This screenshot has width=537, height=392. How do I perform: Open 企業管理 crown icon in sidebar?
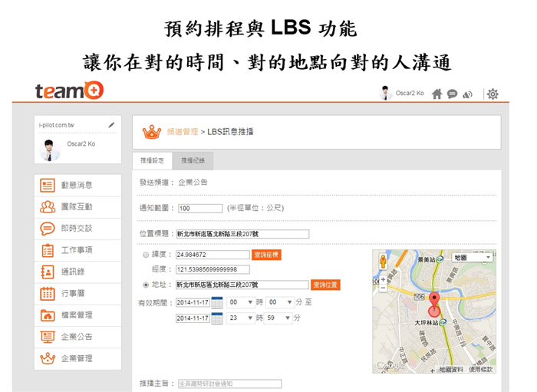pyautogui.click(x=48, y=358)
